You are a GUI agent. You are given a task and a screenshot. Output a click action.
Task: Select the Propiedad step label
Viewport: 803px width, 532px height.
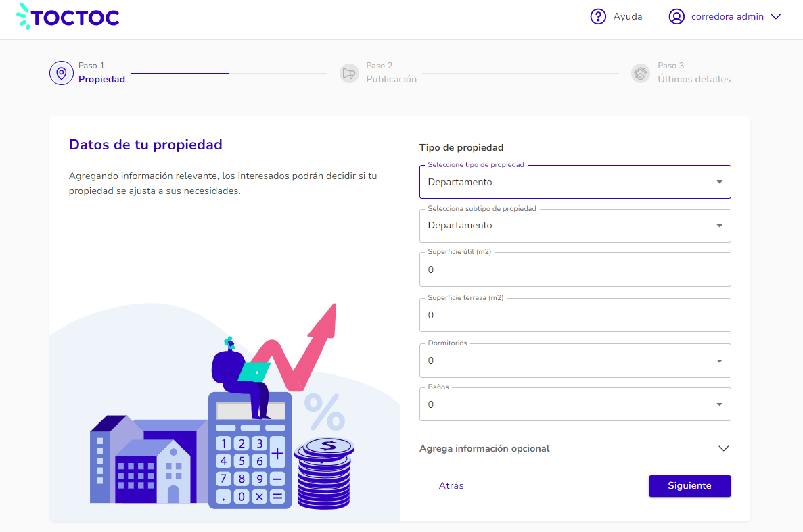click(x=101, y=79)
